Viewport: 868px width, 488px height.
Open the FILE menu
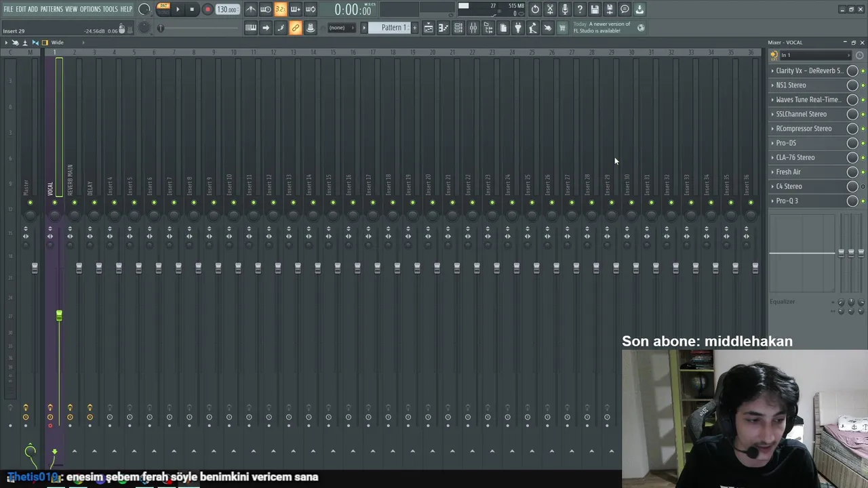(8, 9)
